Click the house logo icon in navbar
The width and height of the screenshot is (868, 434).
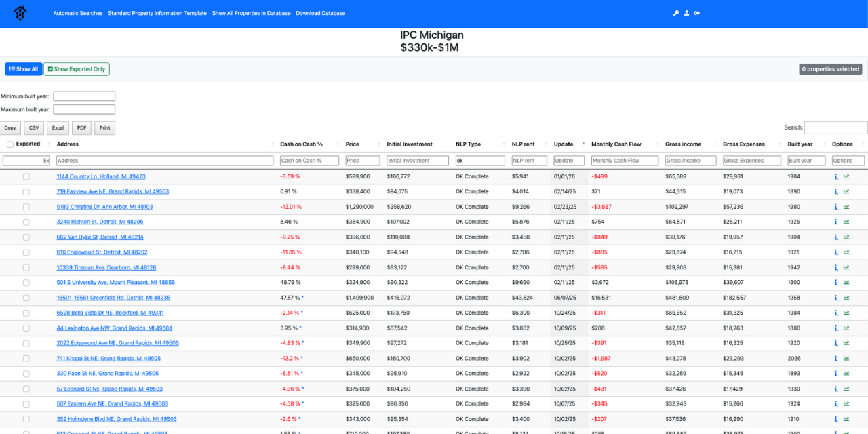(x=20, y=13)
